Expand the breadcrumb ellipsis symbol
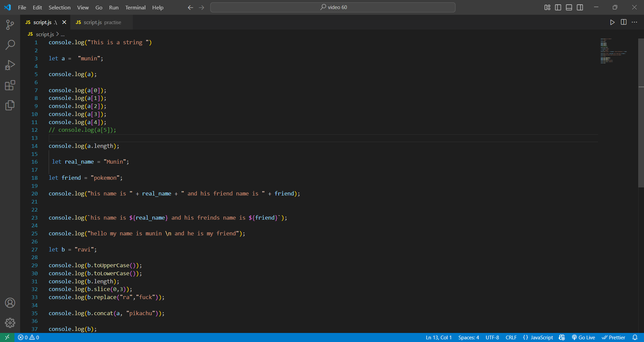This screenshot has height=342, width=644. click(62, 34)
